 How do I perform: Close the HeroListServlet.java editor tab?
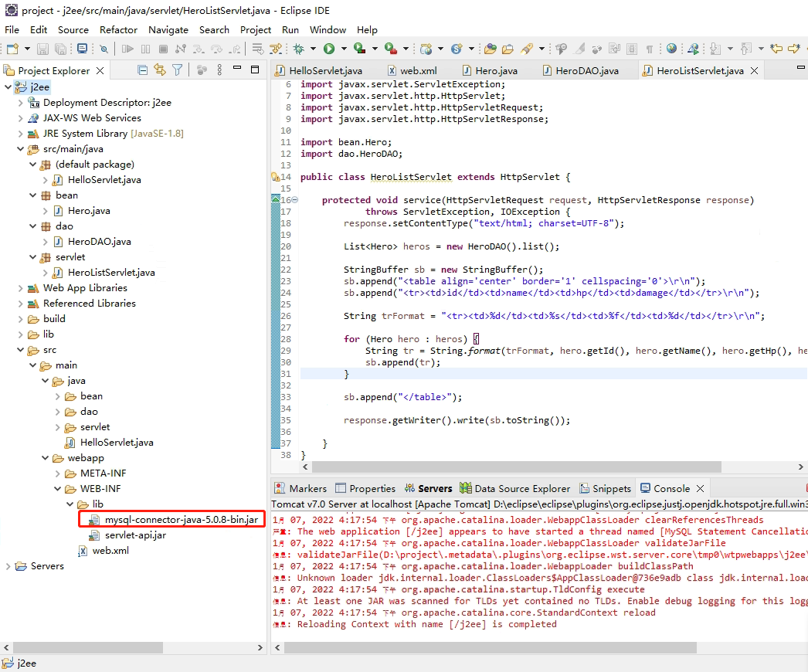tap(754, 70)
